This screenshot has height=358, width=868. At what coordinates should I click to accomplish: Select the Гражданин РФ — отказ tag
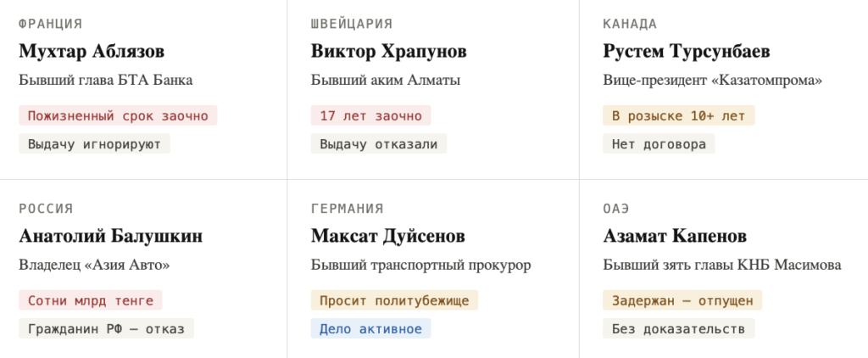(106, 328)
